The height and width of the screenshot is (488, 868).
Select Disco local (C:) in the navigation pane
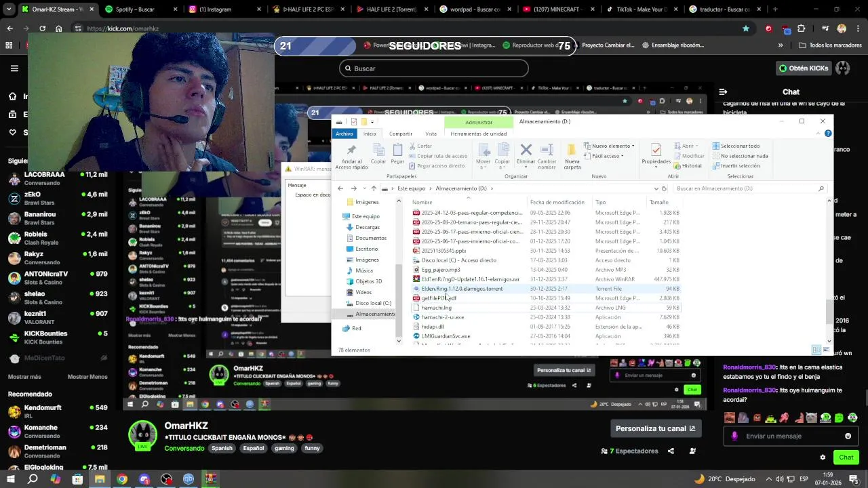pyautogui.click(x=373, y=303)
